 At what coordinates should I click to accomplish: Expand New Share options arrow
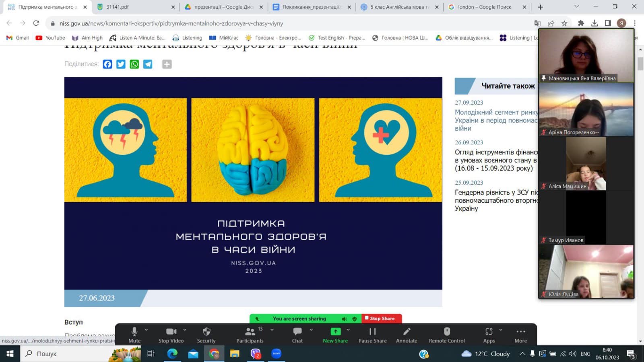348,330
